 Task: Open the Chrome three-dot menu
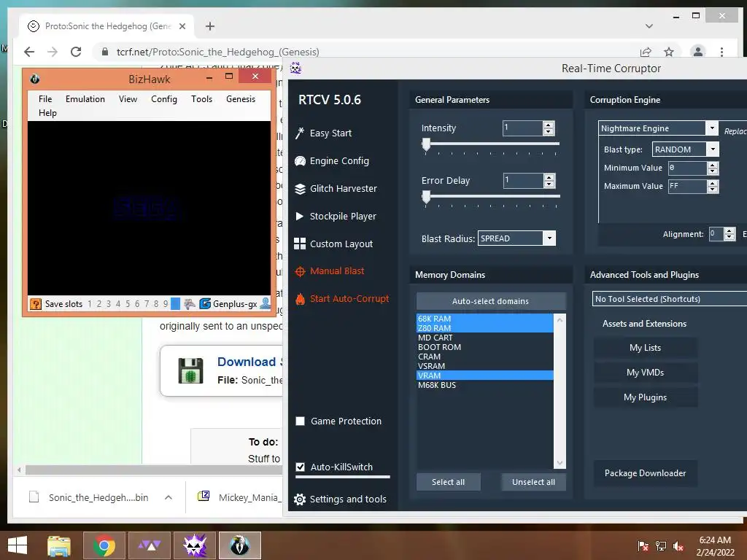(x=721, y=52)
